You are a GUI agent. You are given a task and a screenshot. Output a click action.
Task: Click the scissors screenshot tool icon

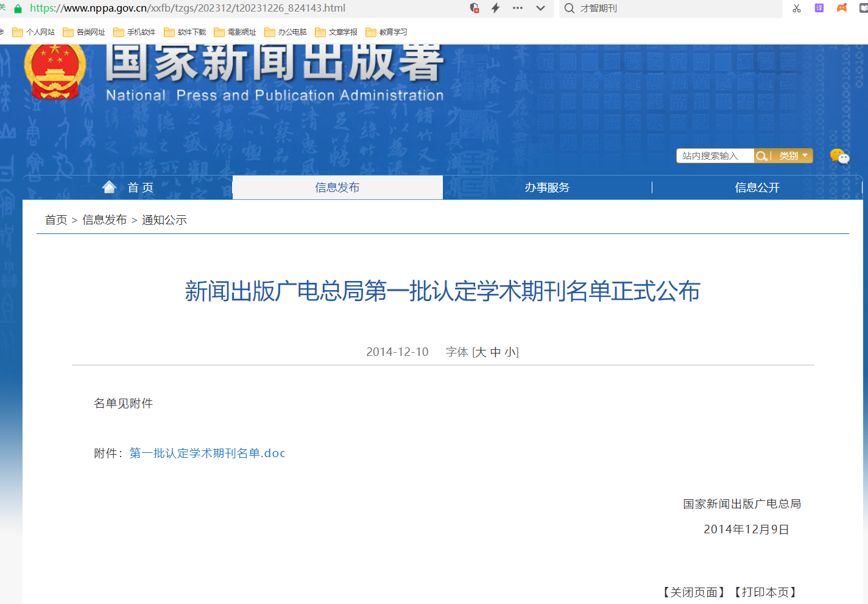click(x=797, y=8)
